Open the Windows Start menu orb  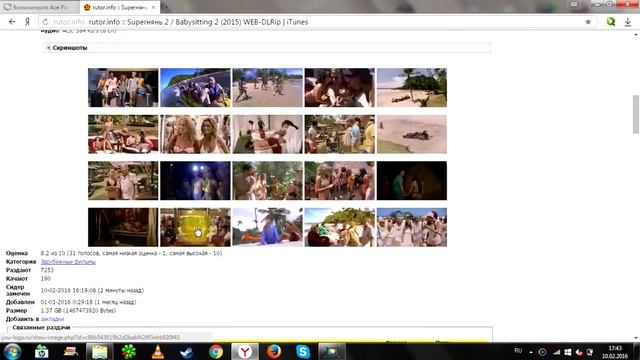click(12, 351)
